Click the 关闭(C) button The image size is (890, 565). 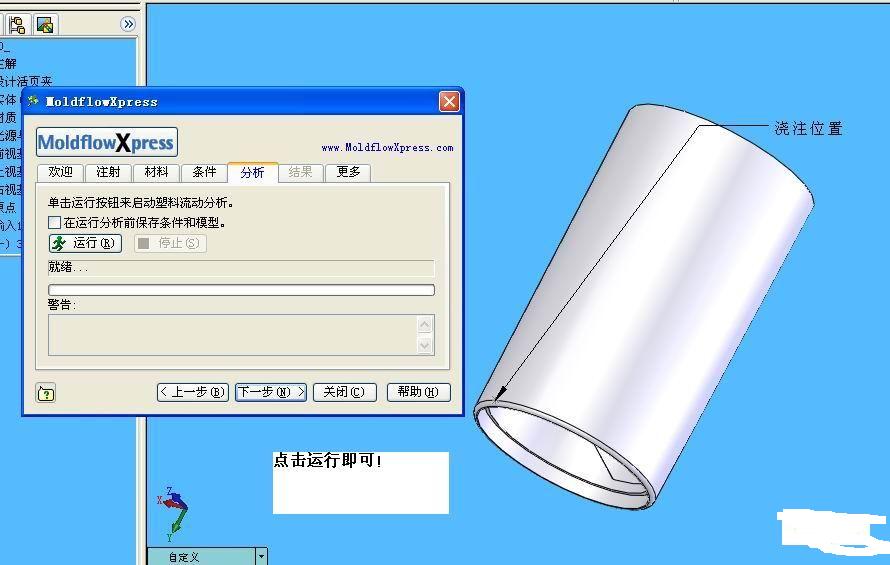[x=345, y=392]
